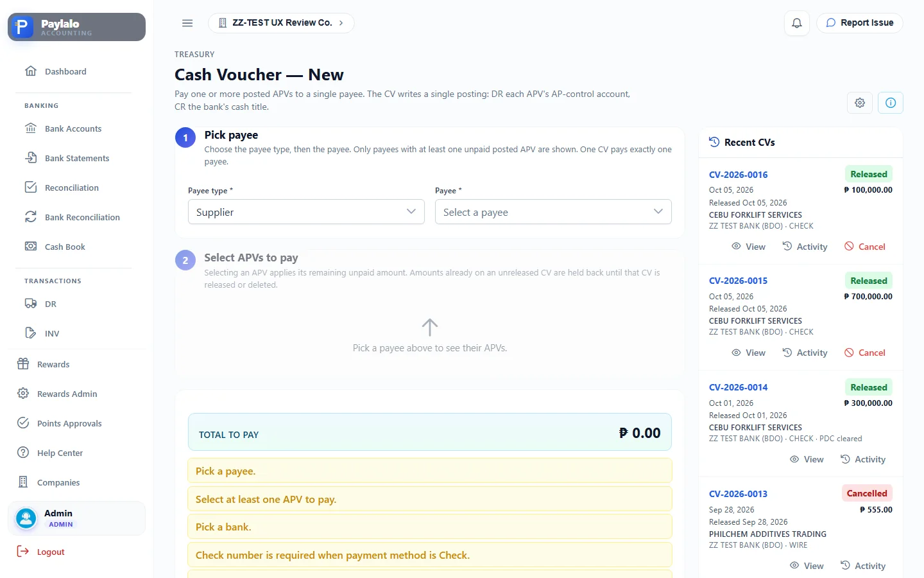Cancel voucher CV-2026-0015
This screenshot has width=924, height=578.
(865, 353)
